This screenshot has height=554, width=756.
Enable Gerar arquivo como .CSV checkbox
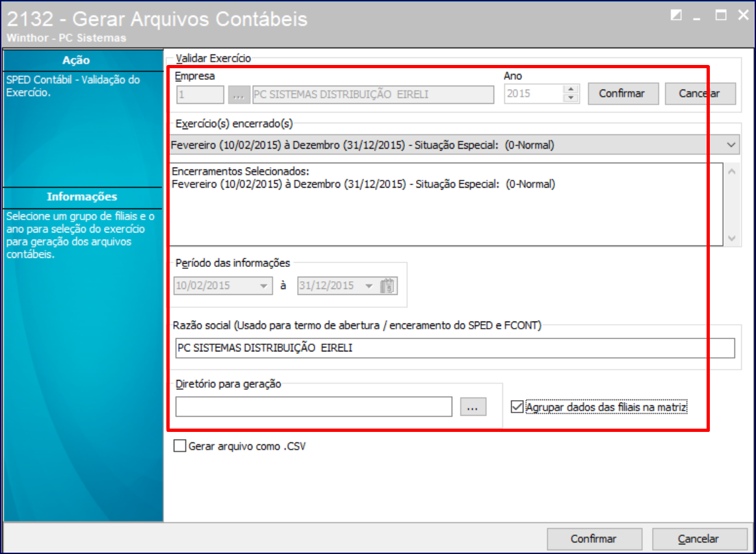[x=180, y=446]
